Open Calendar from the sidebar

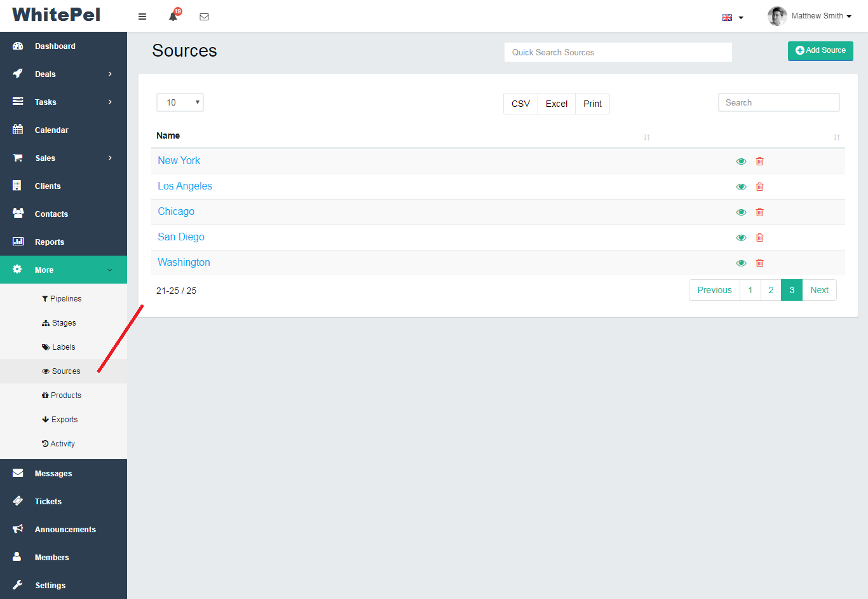coord(64,130)
